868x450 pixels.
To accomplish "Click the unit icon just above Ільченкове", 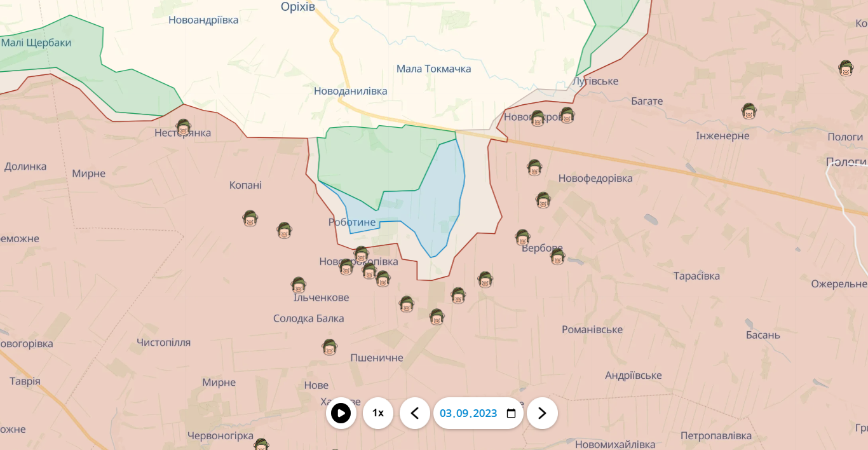I will coord(299,285).
